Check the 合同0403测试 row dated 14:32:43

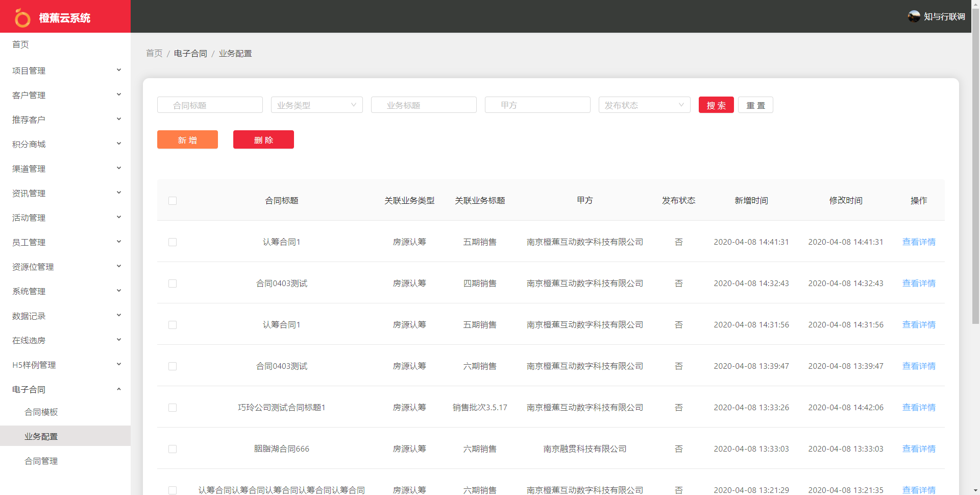point(173,284)
